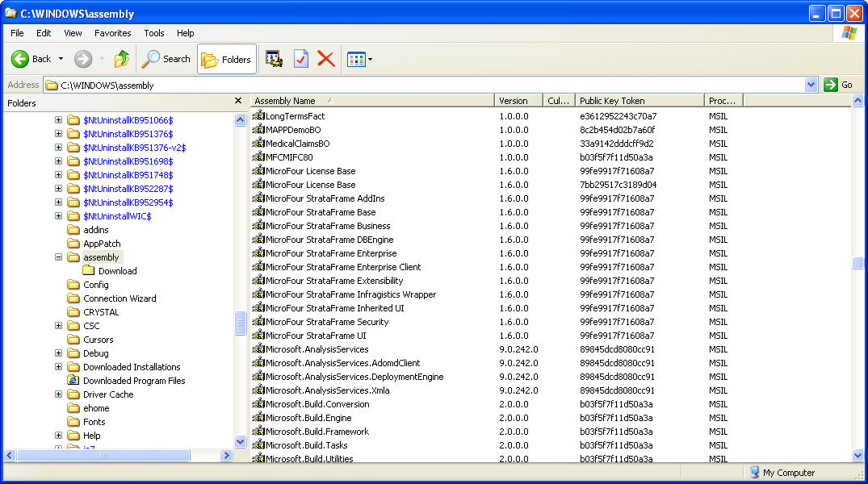Toggle the Folders pane button

(227, 59)
